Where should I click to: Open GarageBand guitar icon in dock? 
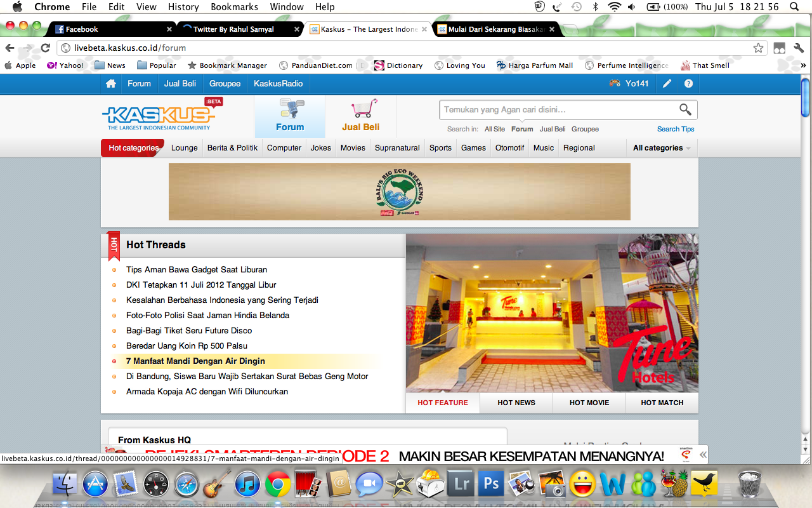tap(218, 484)
